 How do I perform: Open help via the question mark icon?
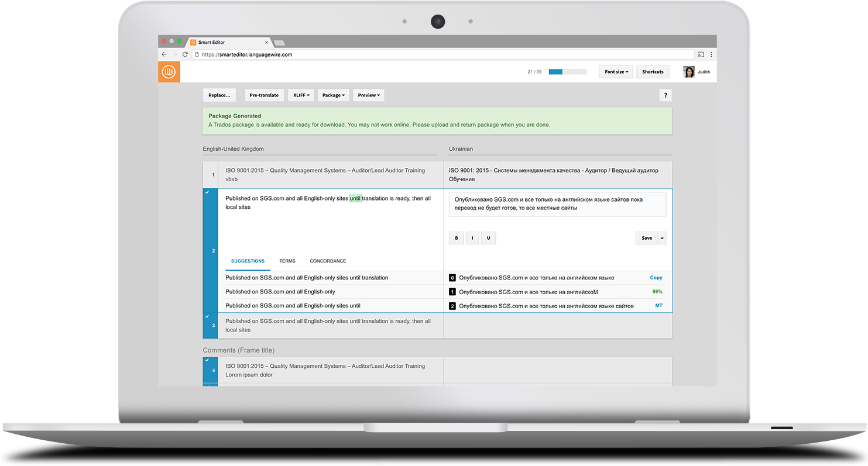[x=665, y=95]
